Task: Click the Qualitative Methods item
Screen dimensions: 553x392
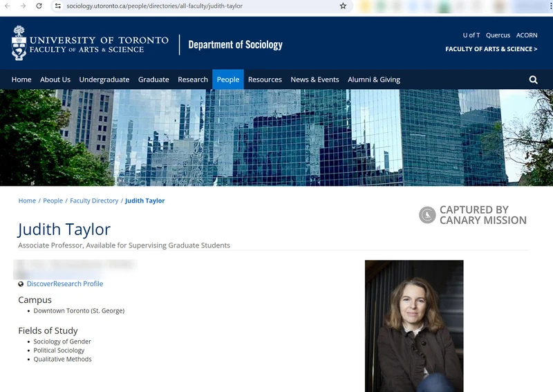Action: [x=62, y=360]
